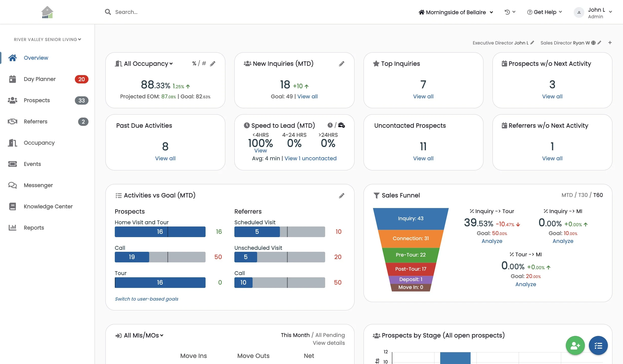Edit Activities vs Goal (MTD) widget
This screenshot has height=364, width=623.
point(342,195)
